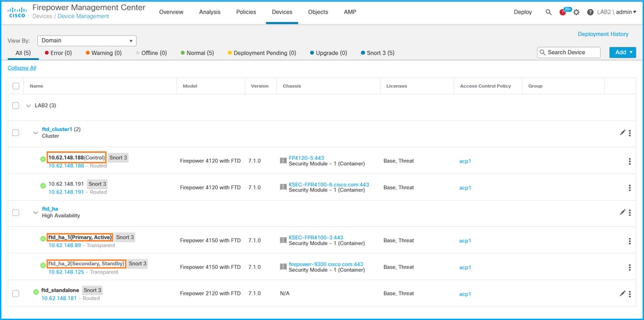Click the Deploy button
The image size is (644, 320).
coord(523,12)
